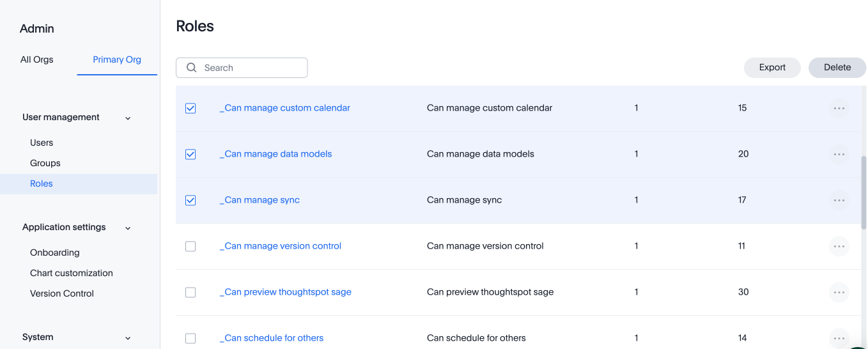
Task: Collapse the Application settings section
Action: coord(128,228)
